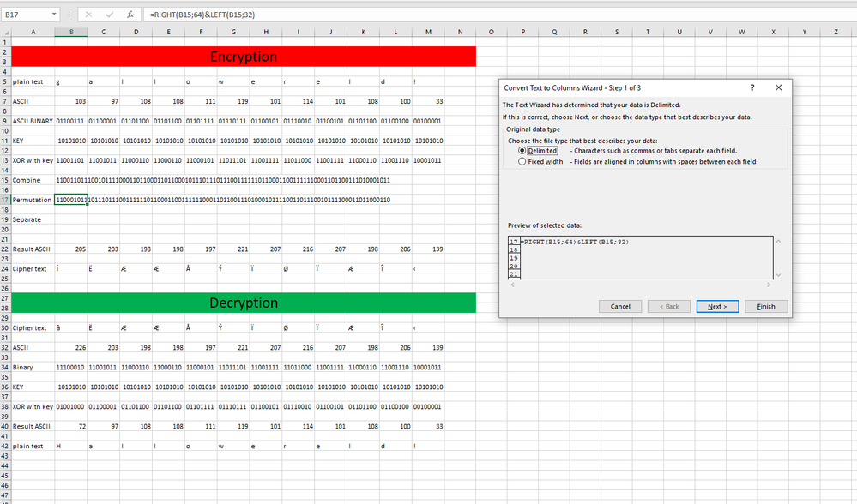Click cell B9 with binary 01100111
The image size is (857, 504).
[x=71, y=121]
